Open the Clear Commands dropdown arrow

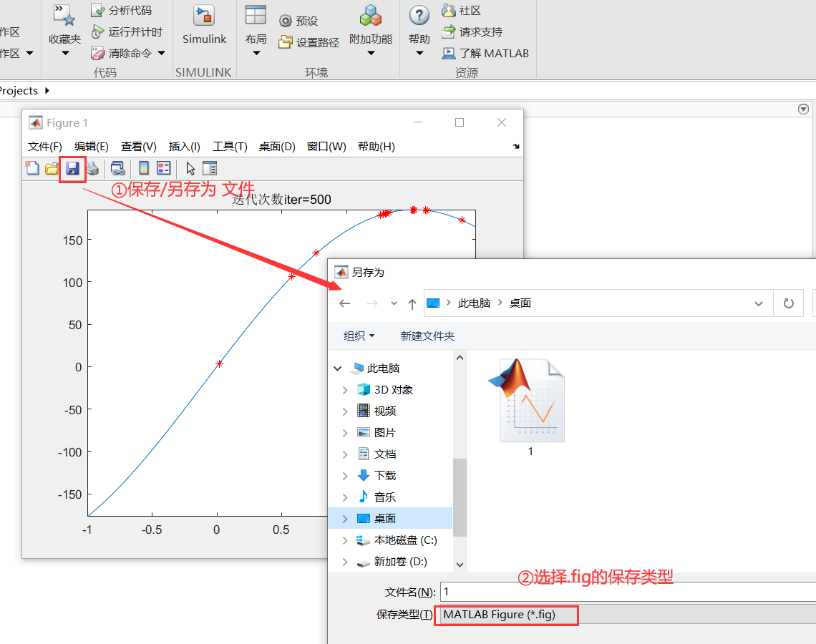pyautogui.click(x=161, y=53)
